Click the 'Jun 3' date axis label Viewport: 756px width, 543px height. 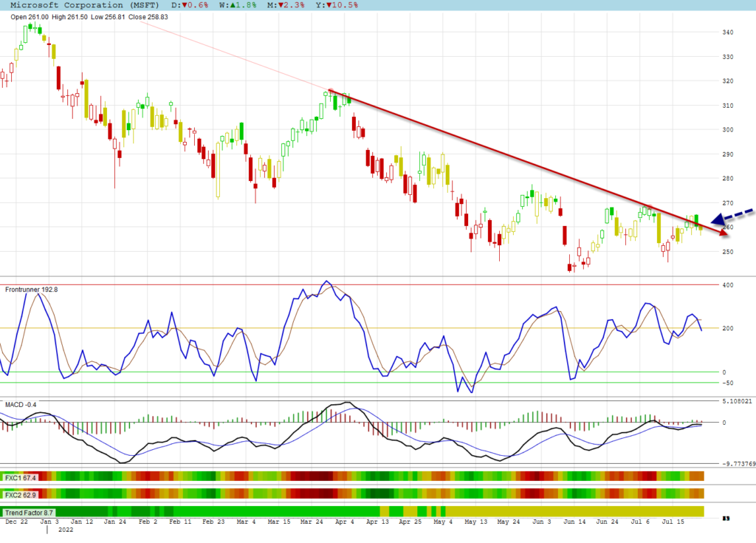[541, 522]
